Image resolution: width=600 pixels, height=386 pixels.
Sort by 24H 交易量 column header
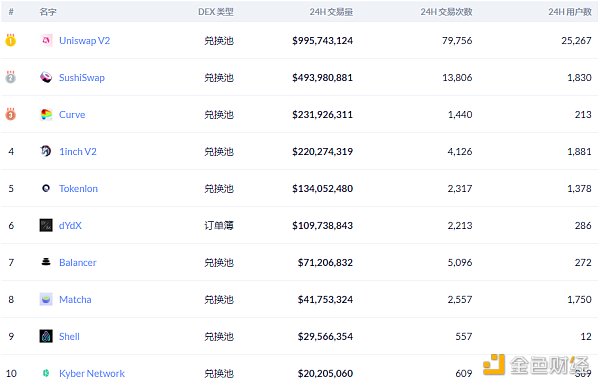(331, 12)
